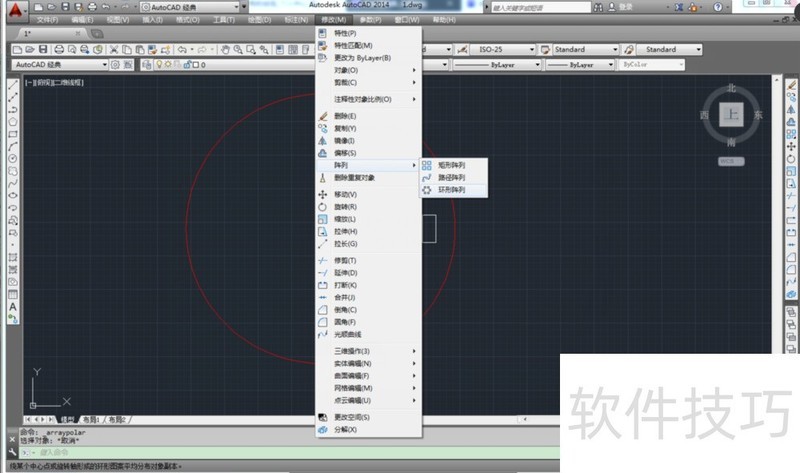This screenshot has height=473, width=800.
Task: Expand the 三维操作(3) submenu
Action: point(368,351)
